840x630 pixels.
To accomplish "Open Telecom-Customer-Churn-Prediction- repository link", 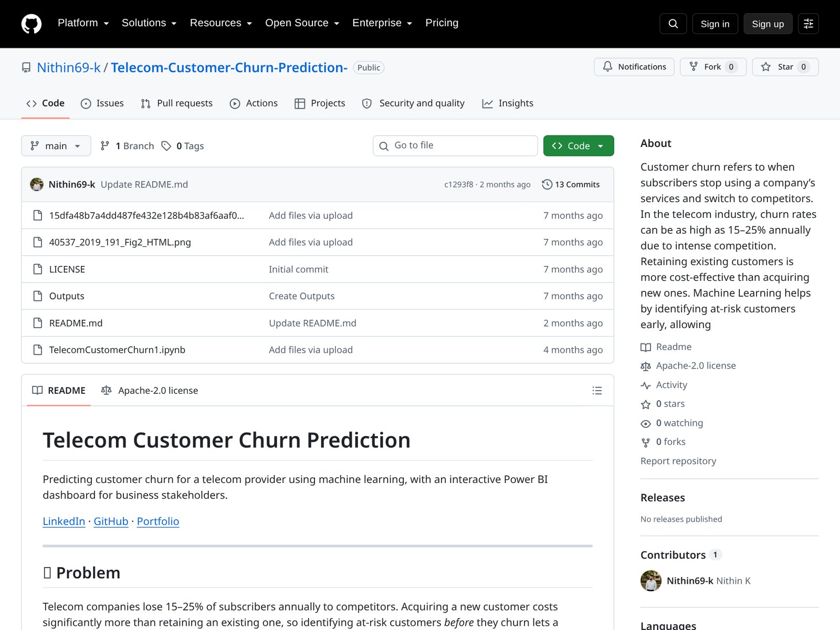I will (x=229, y=68).
